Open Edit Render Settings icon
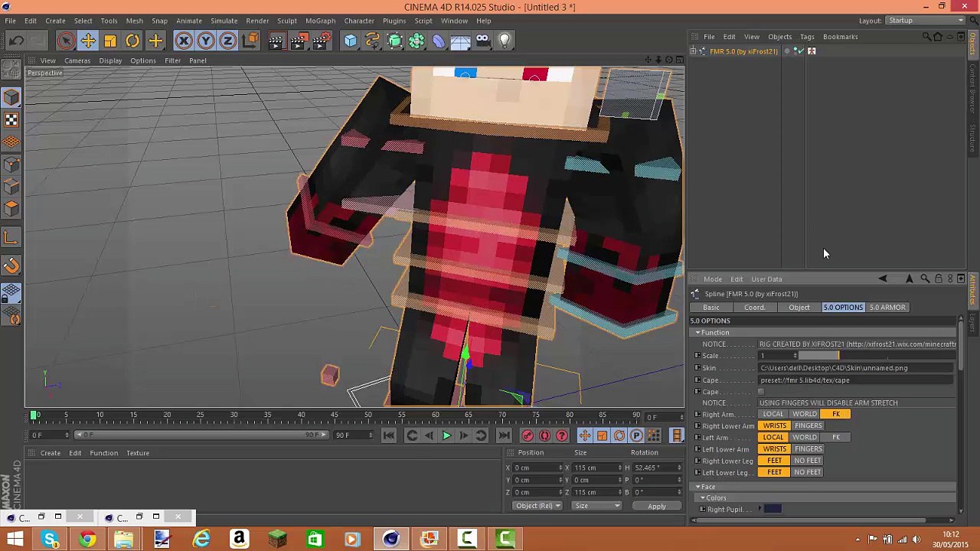Image resolution: width=980 pixels, height=551 pixels. point(322,41)
